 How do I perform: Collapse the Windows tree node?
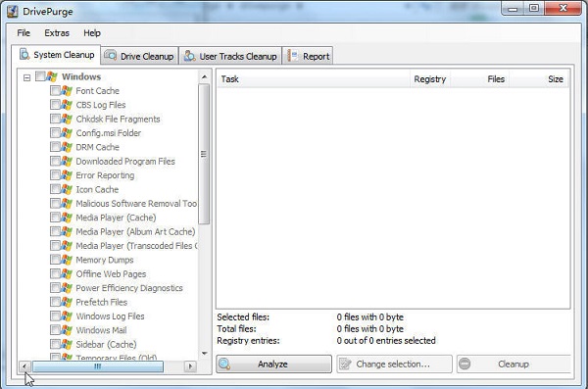click(x=26, y=77)
